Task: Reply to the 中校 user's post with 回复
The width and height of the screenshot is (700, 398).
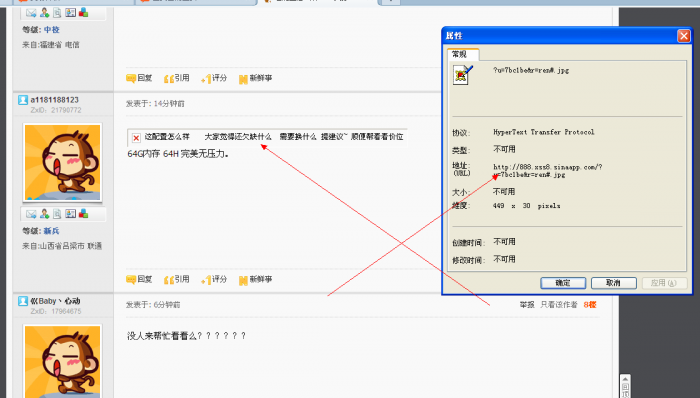Action: click(139, 79)
